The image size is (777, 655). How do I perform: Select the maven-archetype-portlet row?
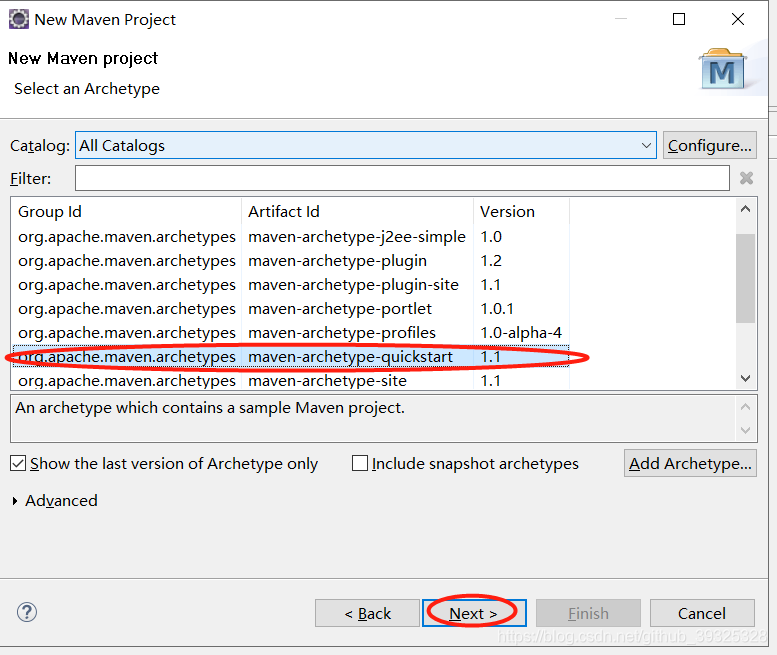coord(291,309)
